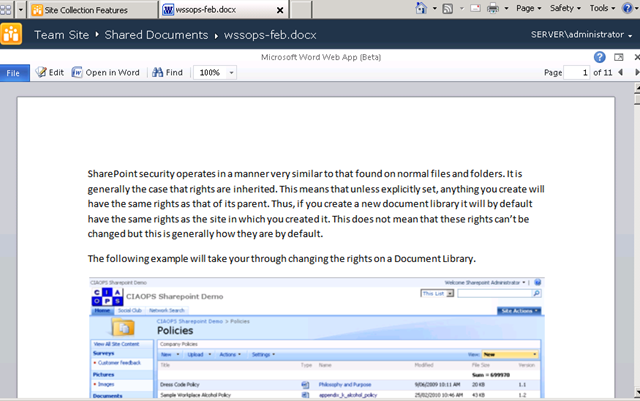The width and height of the screenshot is (640, 401).
Task: Click Open in Word button
Action: click(105, 73)
